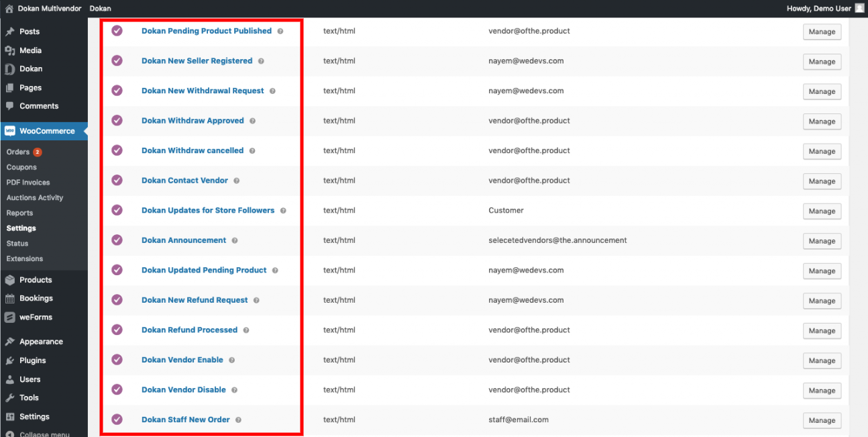Toggle enabled checkmark for Dokan Contact Vendor
The image size is (868, 437).
point(117,180)
